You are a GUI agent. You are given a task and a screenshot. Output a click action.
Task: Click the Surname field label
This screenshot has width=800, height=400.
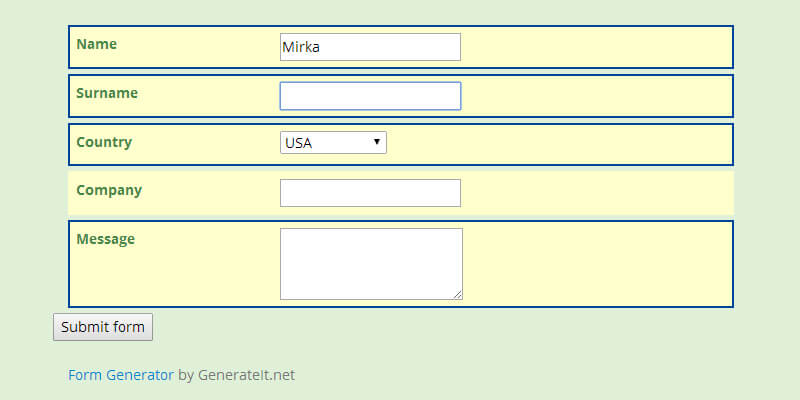coord(107,93)
